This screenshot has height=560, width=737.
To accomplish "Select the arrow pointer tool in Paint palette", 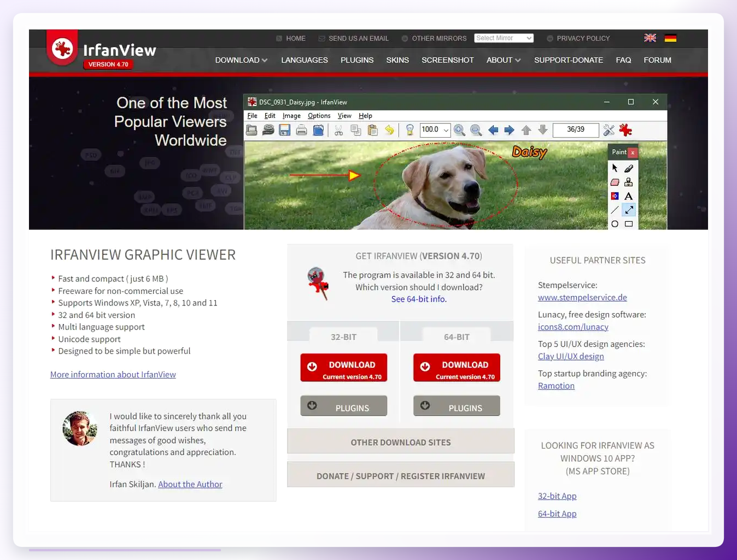I will point(615,168).
